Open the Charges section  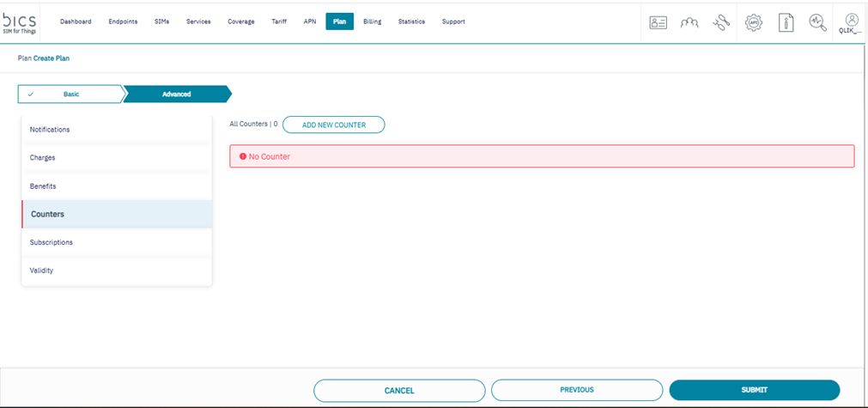coord(43,158)
